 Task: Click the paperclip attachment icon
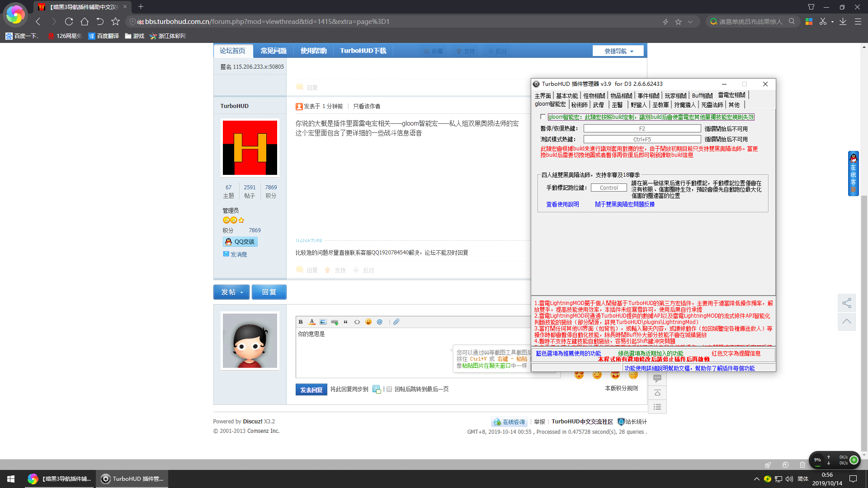396,322
